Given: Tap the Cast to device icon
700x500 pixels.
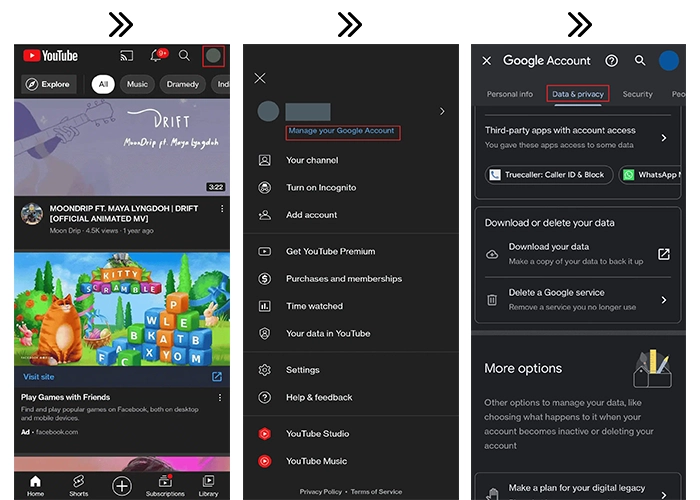Looking at the screenshot, I should click(x=127, y=56).
